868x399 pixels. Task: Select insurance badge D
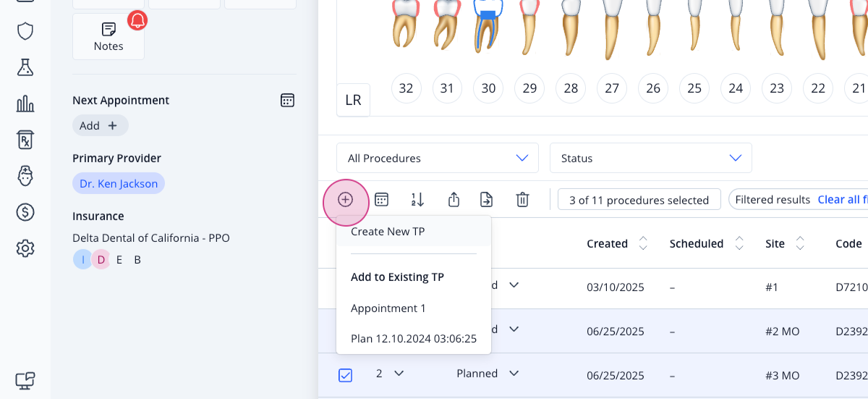point(101,259)
